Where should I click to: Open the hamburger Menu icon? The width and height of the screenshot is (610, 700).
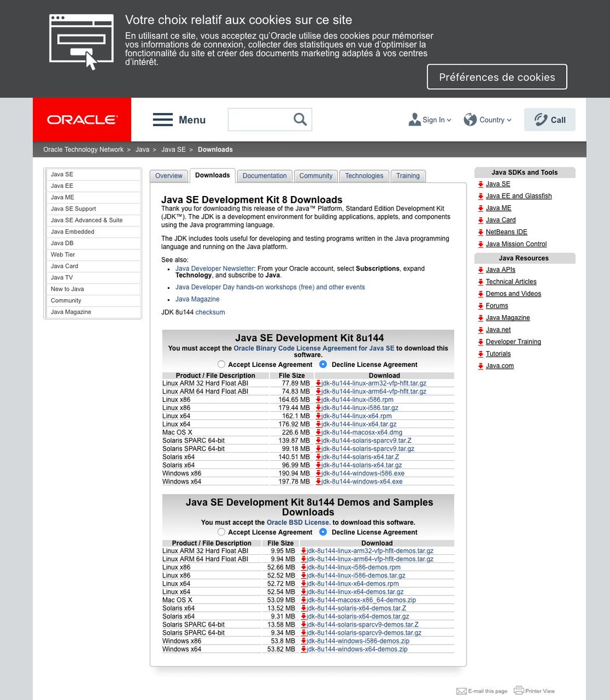[163, 120]
